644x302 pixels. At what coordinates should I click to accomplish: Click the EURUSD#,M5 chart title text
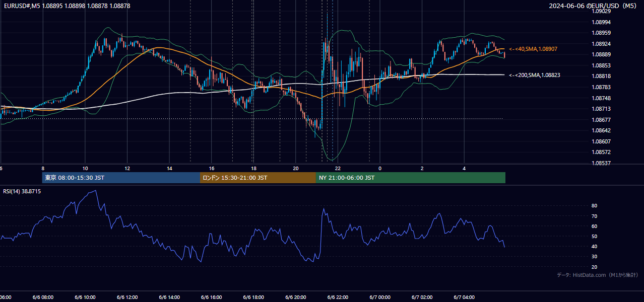[x=66, y=6]
